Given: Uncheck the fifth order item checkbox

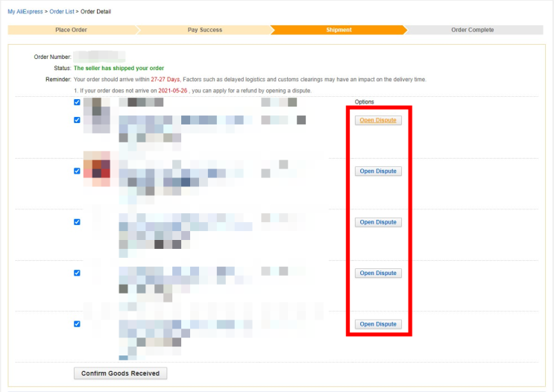Looking at the screenshot, I should tap(77, 324).
